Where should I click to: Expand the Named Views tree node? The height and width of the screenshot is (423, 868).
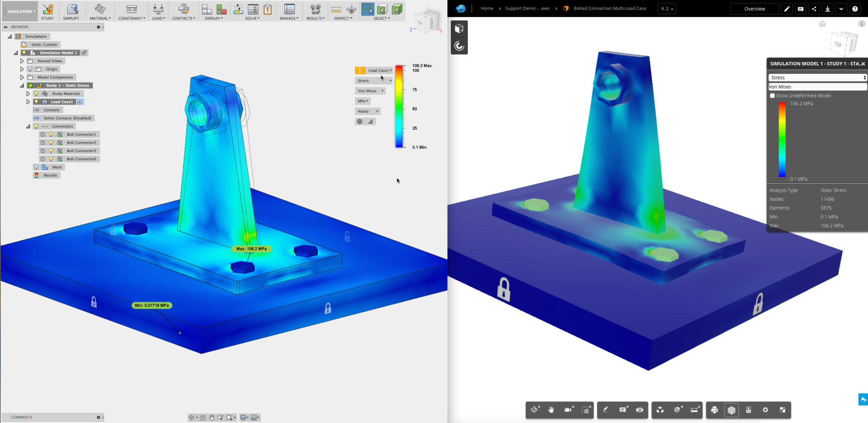pyautogui.click(x=22, y=61)
